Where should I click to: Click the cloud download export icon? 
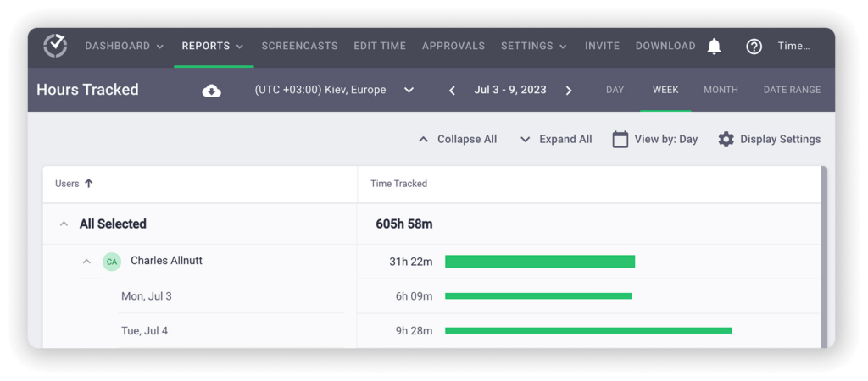(211, 91)
